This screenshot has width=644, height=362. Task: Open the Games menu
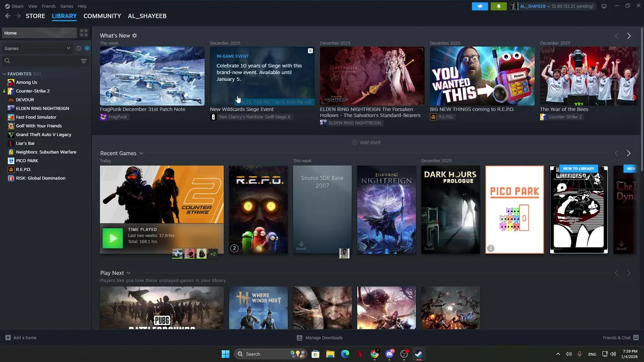pyautogui.click(x=66, y=6)
